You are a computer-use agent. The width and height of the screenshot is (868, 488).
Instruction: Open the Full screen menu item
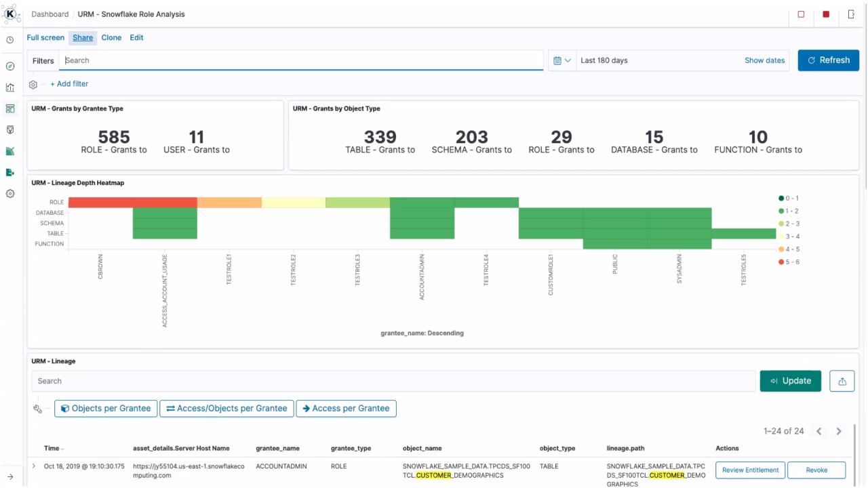[45, 37]
